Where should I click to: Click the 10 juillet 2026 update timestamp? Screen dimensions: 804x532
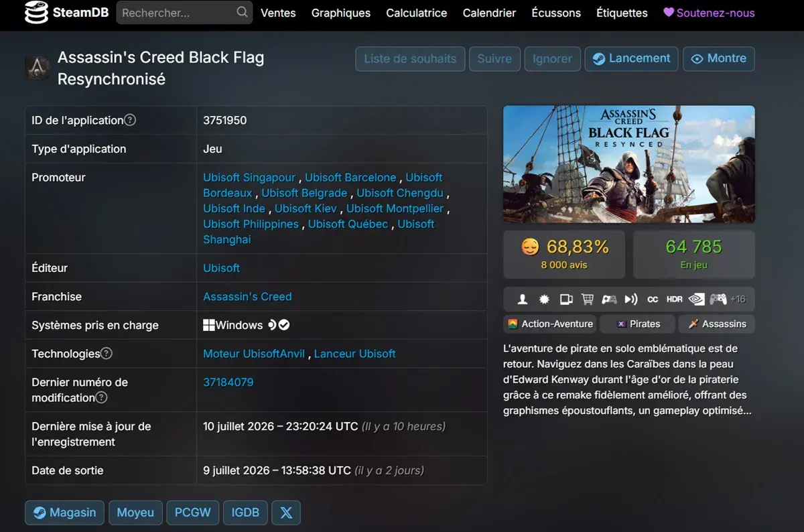click(x=281, y=426)
